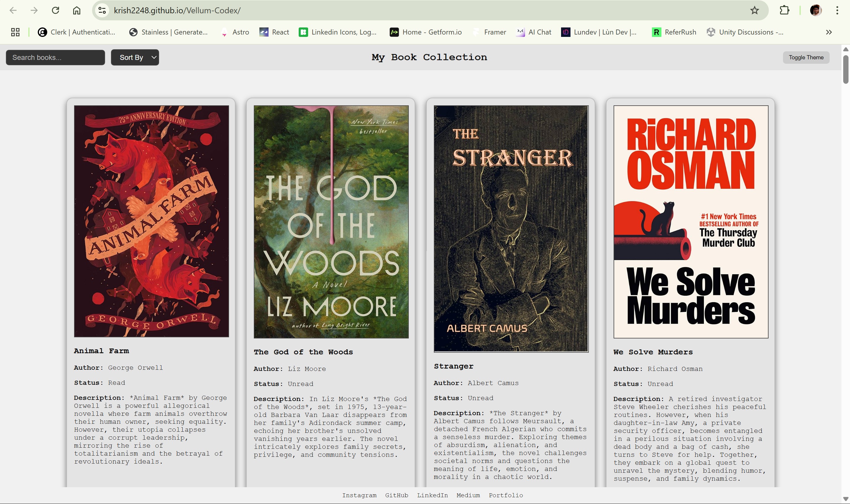Click the browser back arrow

coord(13,11)
